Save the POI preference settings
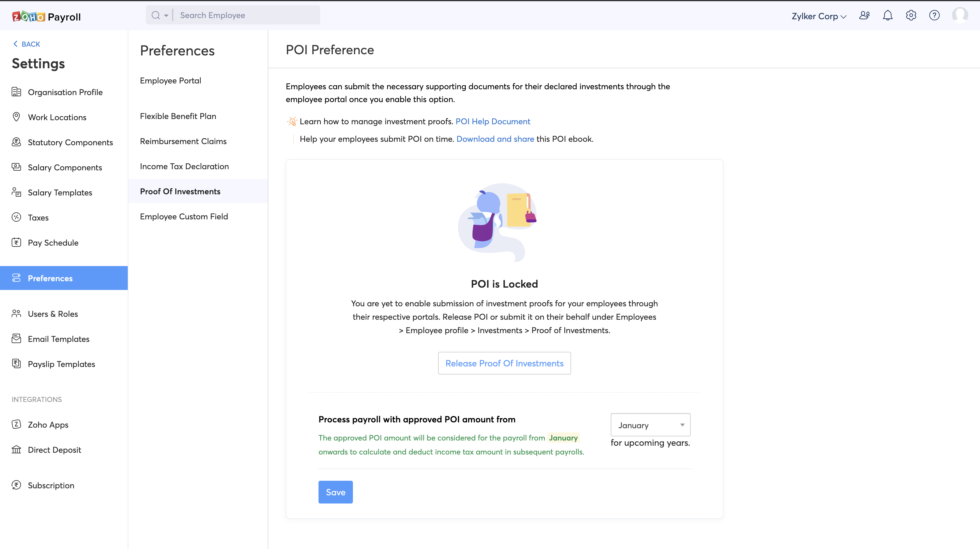The image size is (980, 549). point(335,492)
